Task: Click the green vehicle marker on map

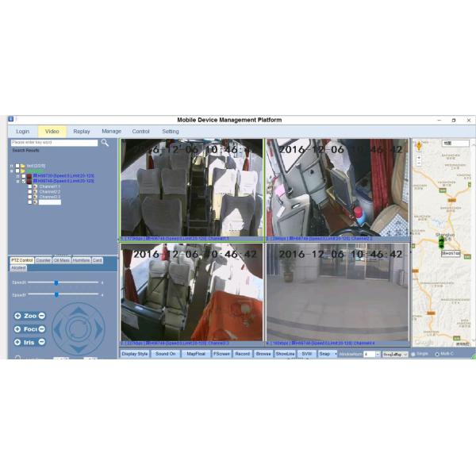Action: point(441,244)
